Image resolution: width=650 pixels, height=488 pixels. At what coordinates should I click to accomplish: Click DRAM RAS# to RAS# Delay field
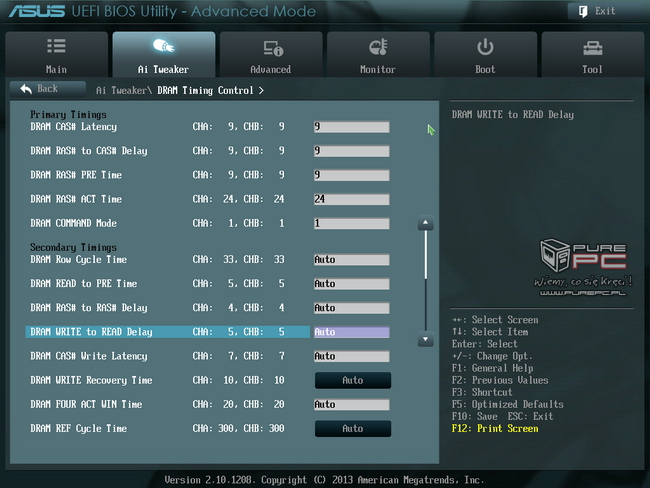coord(352,308)
